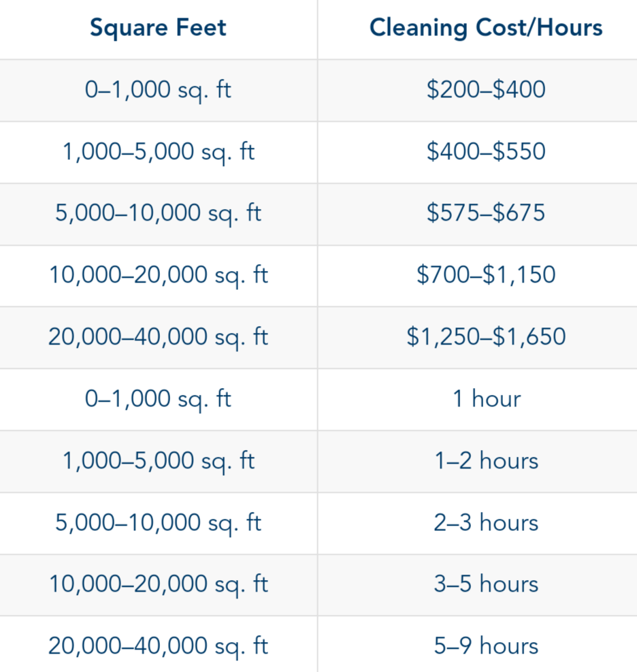Select the $400–$550 cost cell

point(486,151)
